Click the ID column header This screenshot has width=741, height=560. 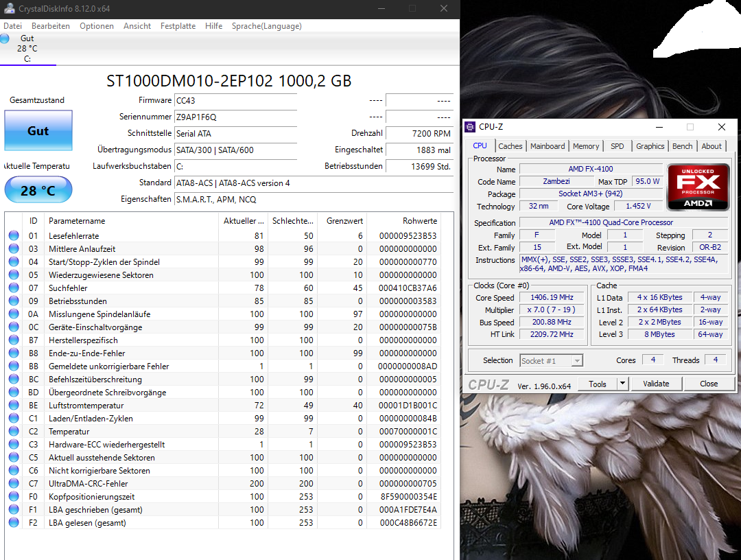33,221
